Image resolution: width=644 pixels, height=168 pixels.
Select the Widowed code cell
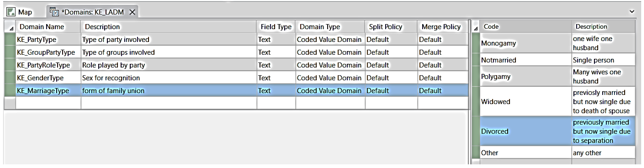(x=525, y=102)
